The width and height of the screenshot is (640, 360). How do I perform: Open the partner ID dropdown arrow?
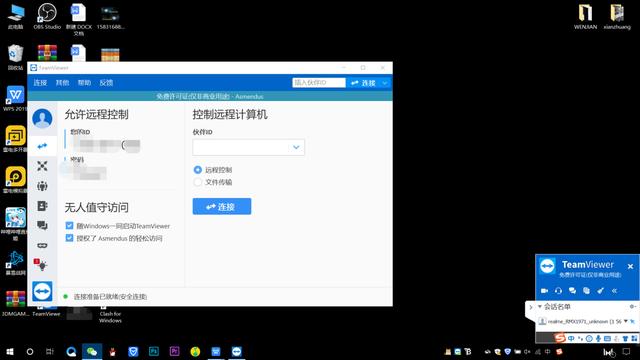tap(296, 147)
